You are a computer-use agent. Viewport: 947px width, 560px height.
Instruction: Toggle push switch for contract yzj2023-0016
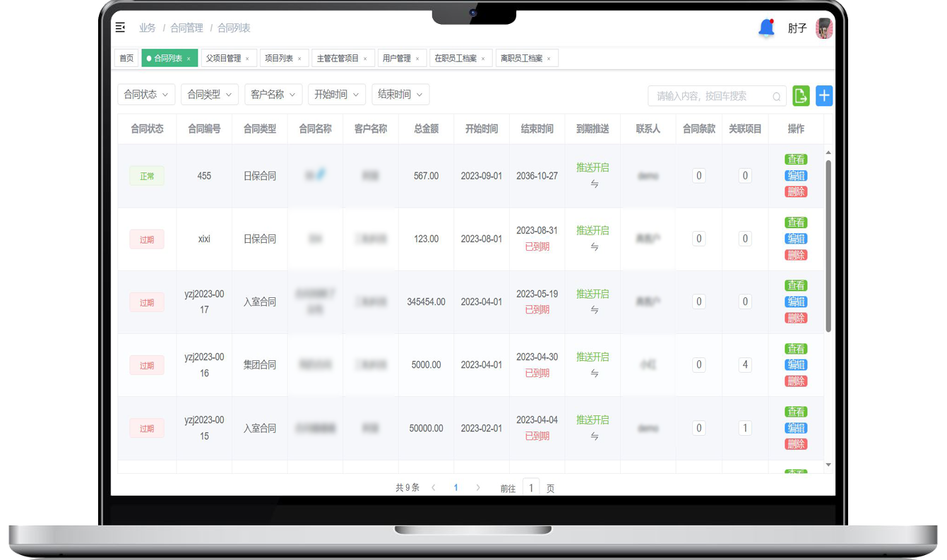click(594, 374)
